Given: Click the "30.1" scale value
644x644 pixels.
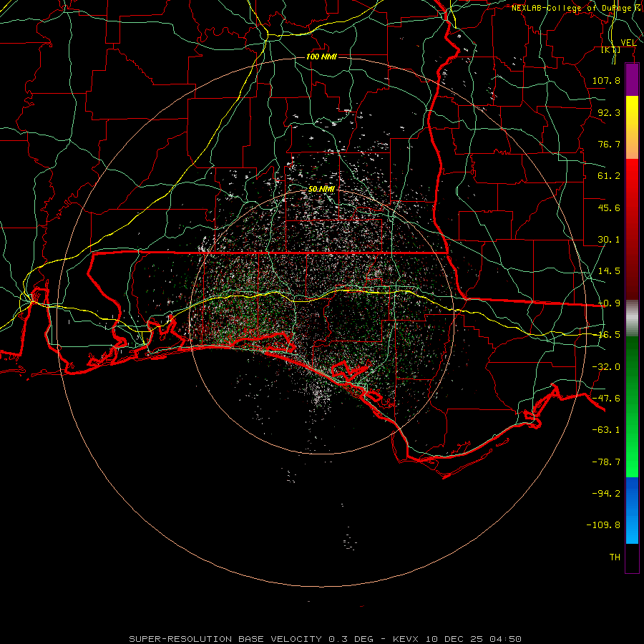Looking at the screenshot, I should click(609, 240).
